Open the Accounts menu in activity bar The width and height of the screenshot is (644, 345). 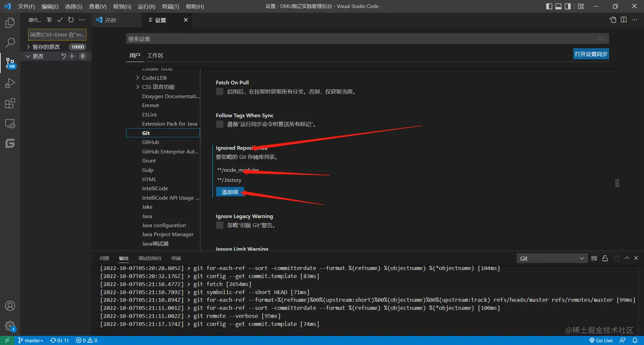10,306
